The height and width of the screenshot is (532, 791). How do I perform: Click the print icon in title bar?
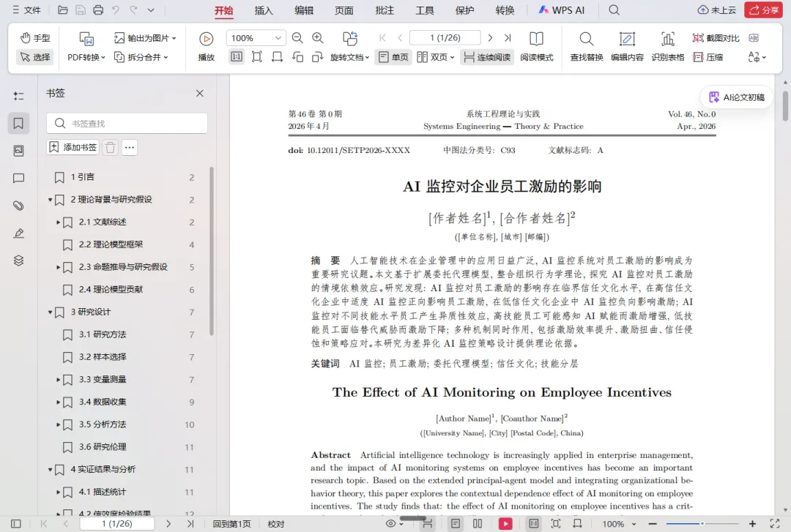[98, 10]
